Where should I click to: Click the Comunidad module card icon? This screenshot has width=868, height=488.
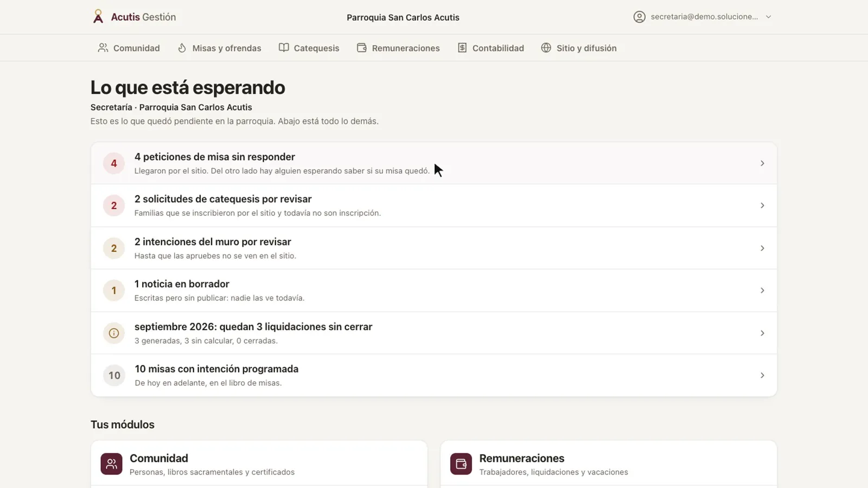[x=111, y=464]
